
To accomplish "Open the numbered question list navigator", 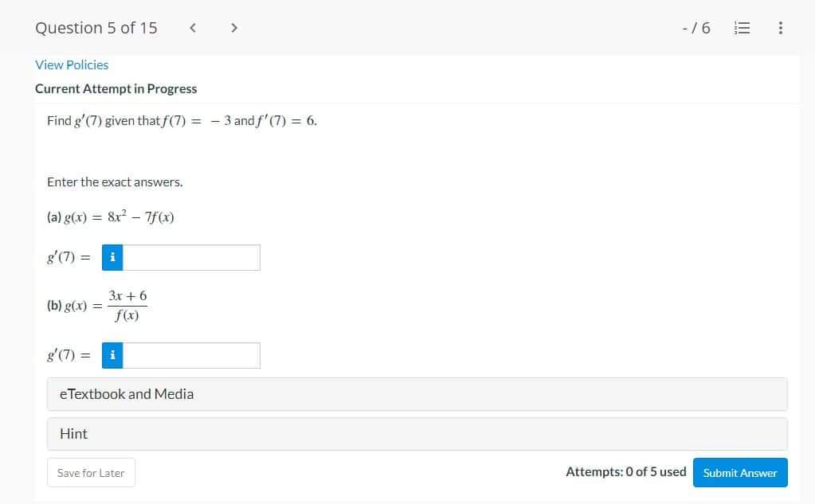I will tap(742, 27).
